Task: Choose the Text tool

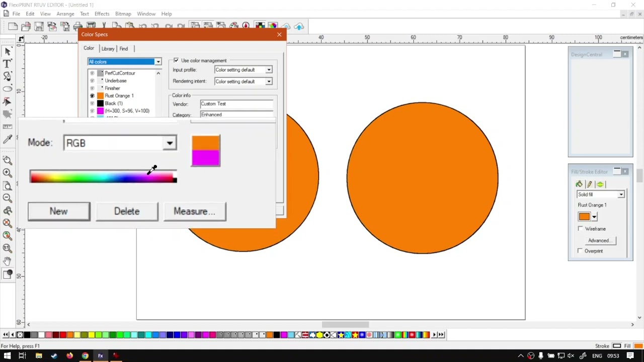Action: click(8, 64)
